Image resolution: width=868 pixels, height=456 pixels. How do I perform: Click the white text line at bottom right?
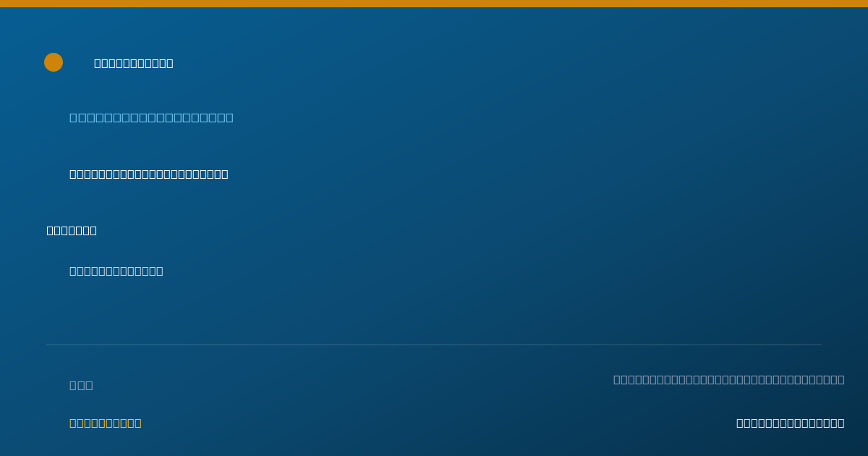(x=791, y=423)
